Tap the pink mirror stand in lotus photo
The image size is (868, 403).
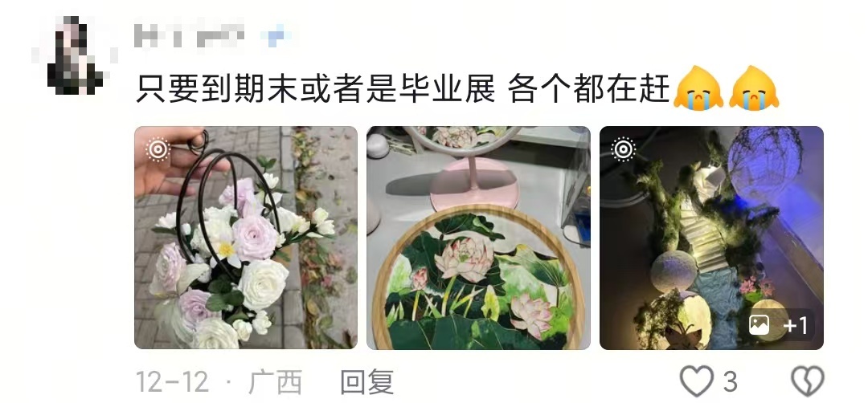point(474,182)
